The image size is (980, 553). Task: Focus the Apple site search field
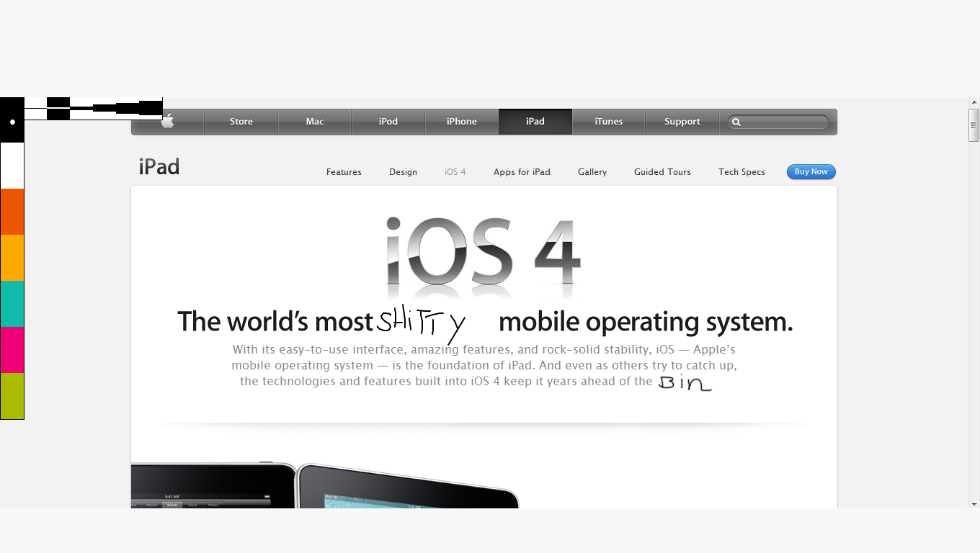click(778, 122)
